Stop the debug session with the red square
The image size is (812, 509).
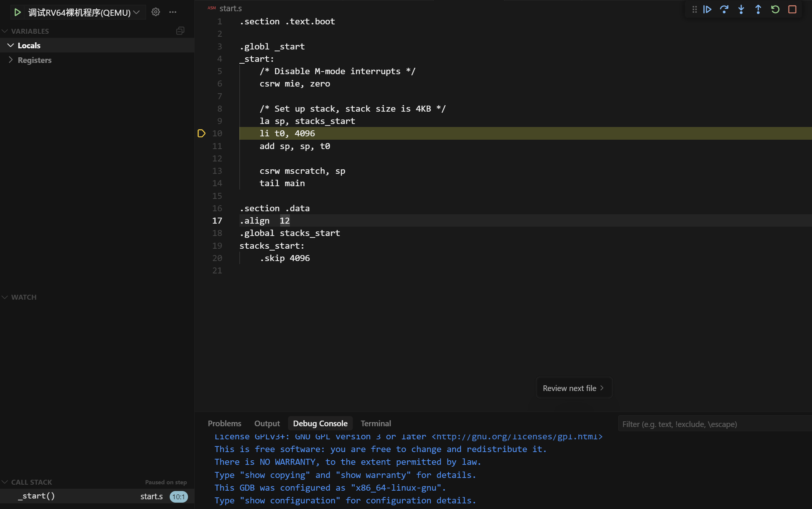792,9
